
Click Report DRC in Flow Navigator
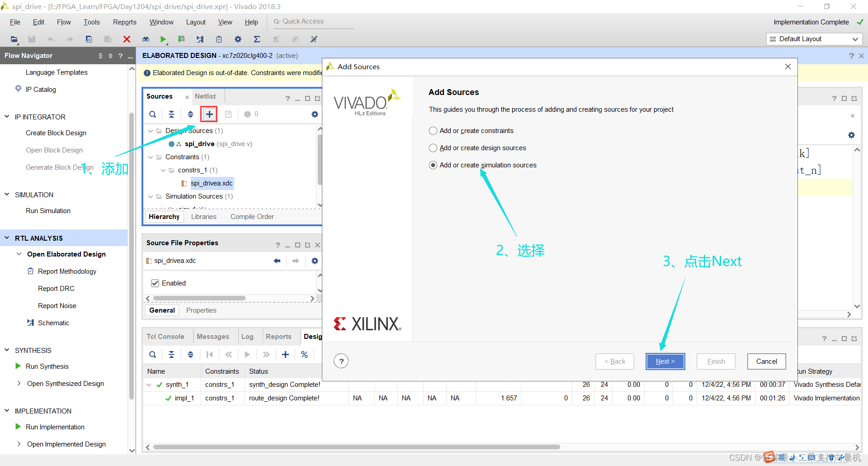pos(56,289)
